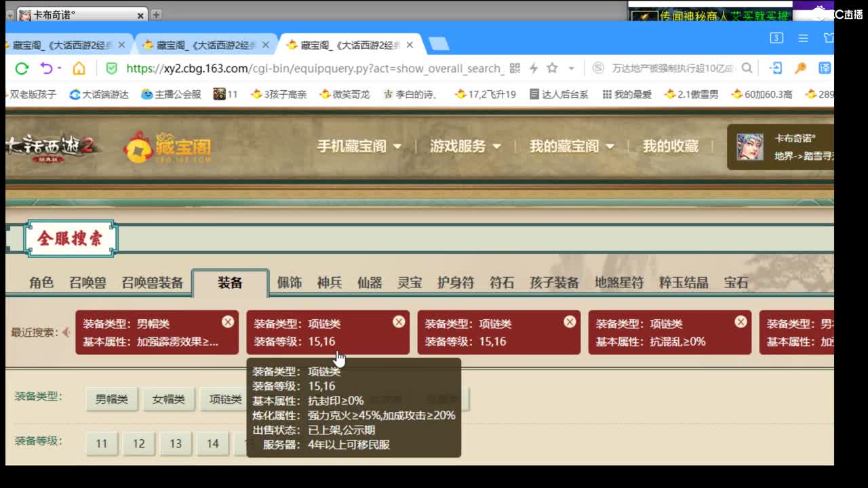868x488 pixels.
Task: Open a new browser tab button
Action: click(439, 44)
